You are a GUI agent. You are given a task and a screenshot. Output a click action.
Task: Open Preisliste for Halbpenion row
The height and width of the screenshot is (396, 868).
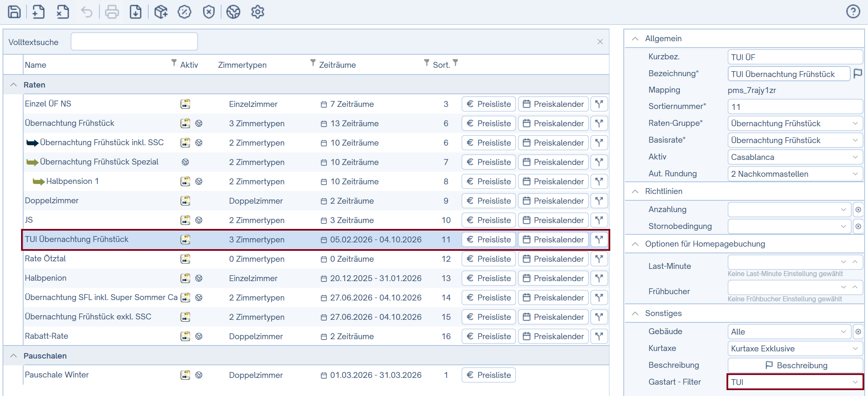click(489, 278)
